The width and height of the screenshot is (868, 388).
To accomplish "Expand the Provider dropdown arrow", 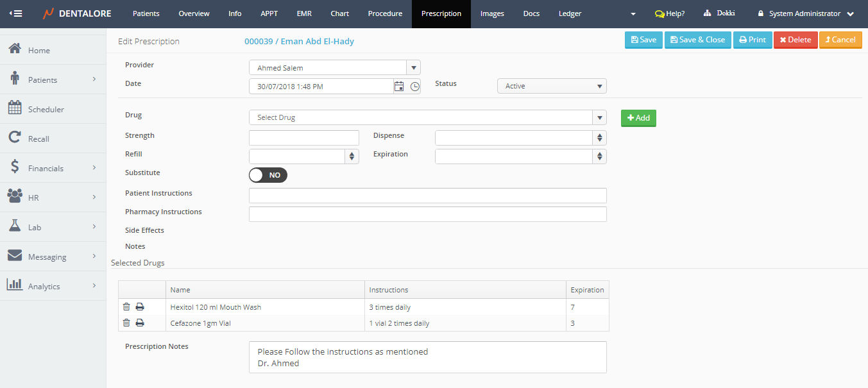I will pos(414,67).
